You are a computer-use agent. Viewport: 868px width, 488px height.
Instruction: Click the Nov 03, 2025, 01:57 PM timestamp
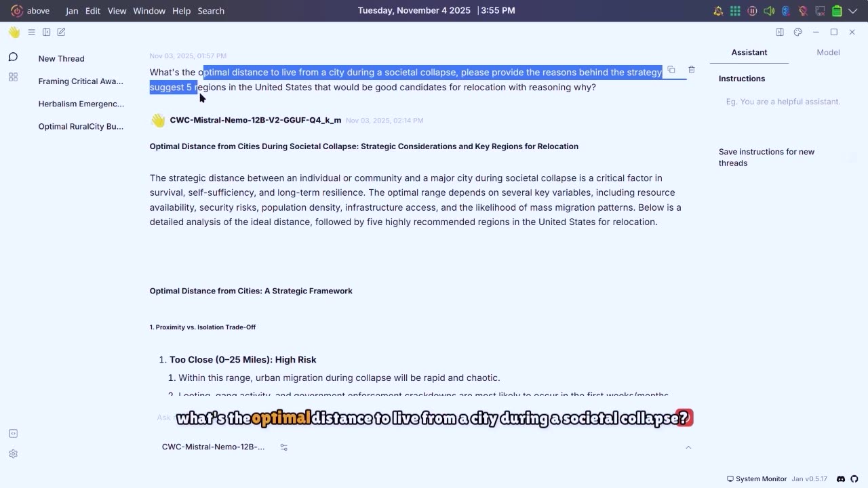click(188, 56)
